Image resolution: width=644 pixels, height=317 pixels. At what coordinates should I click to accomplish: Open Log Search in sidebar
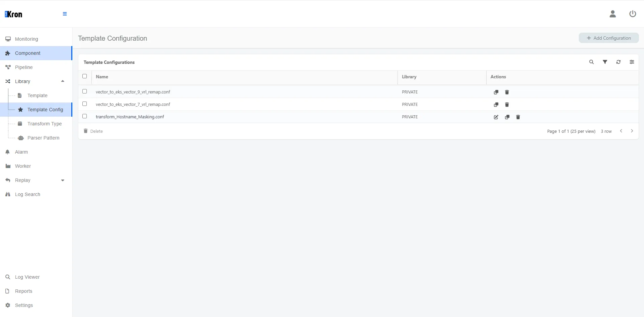pos(36,194)
